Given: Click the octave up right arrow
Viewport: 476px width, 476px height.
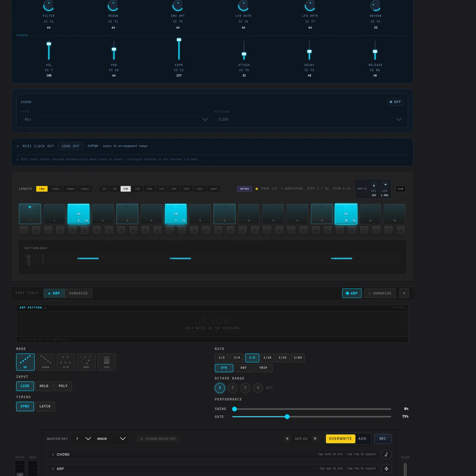Looking at the screenshot, I should (x=315, y=439).
